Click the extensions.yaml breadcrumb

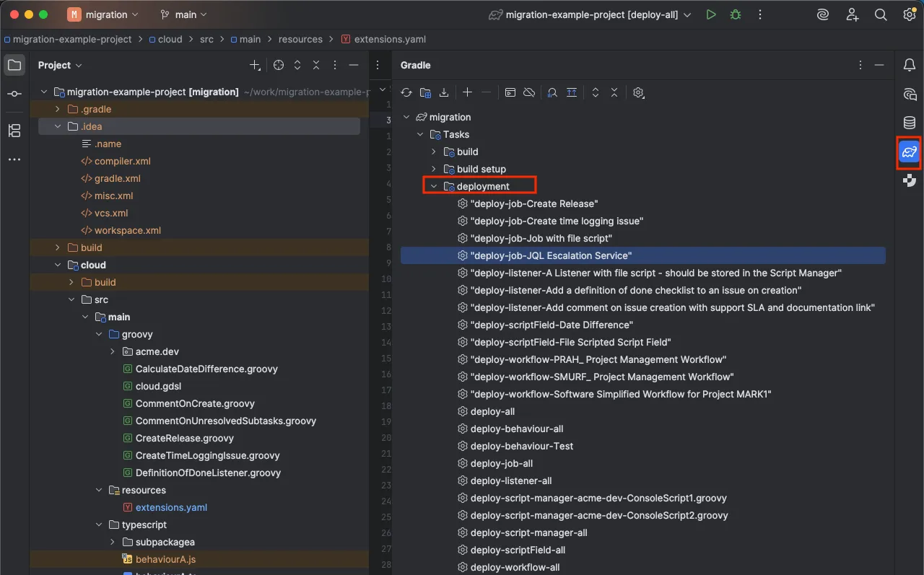click(383, 39)
